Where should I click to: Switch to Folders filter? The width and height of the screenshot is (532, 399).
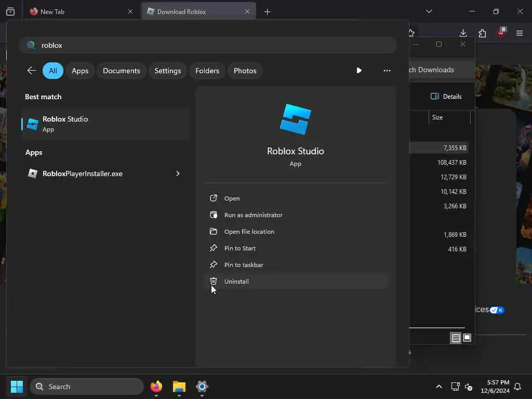[207, 71]
